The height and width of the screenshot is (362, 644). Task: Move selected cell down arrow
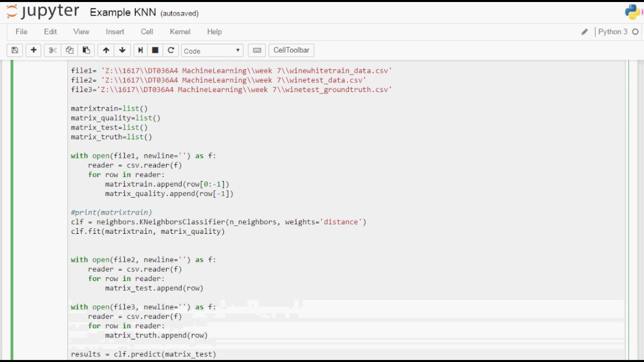[x=122, y=50]
